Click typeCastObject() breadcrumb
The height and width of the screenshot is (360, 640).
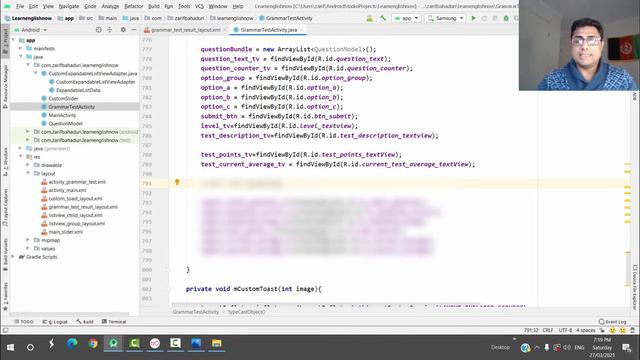247,312
